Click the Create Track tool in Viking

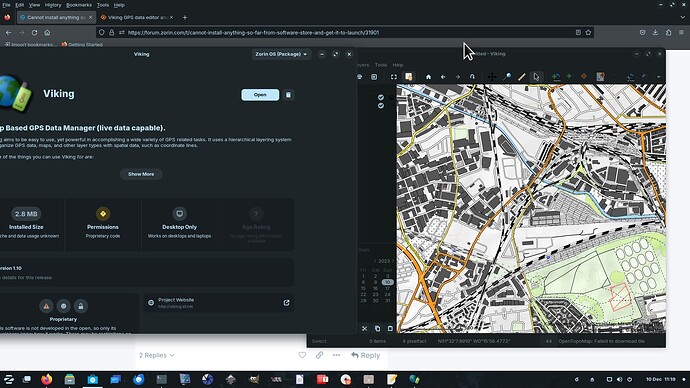coord(556,77)
